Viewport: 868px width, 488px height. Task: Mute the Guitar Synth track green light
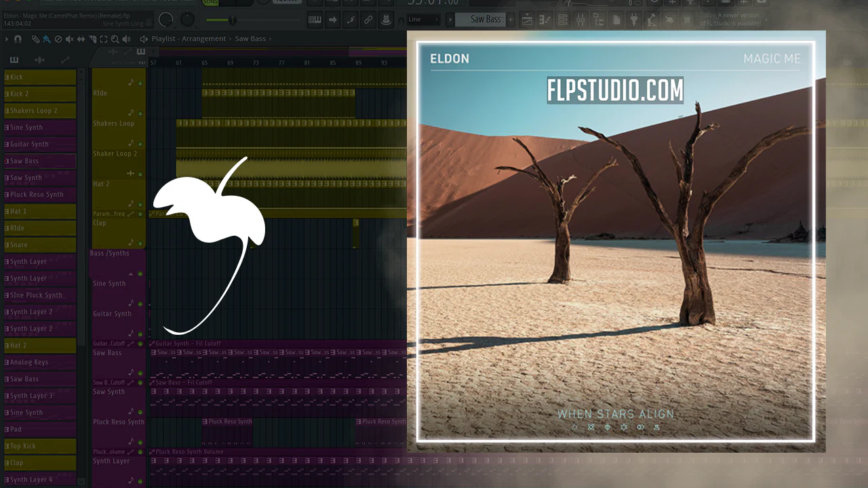(x=140, y=334)
